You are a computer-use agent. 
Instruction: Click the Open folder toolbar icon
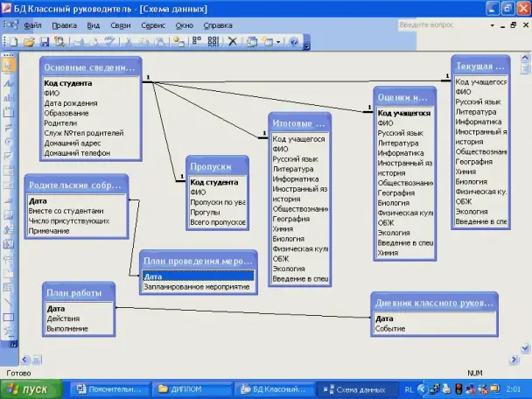coord(29,41)
